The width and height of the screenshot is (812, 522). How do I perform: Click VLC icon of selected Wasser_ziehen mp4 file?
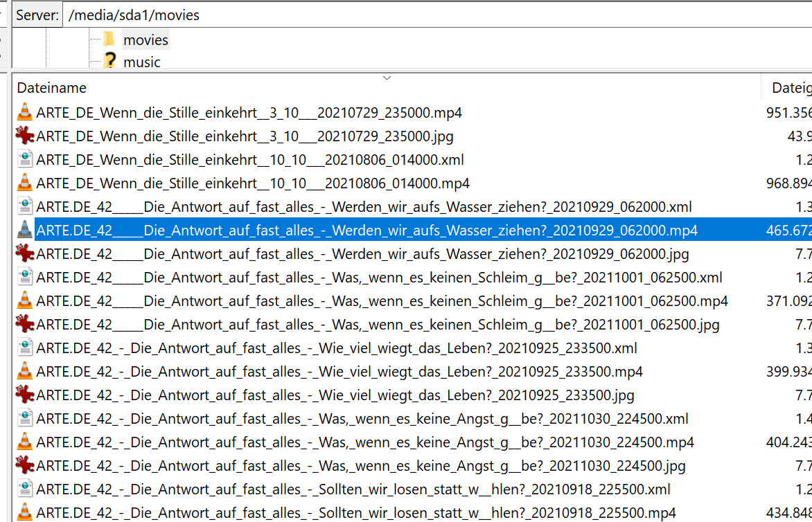point(25,230)
